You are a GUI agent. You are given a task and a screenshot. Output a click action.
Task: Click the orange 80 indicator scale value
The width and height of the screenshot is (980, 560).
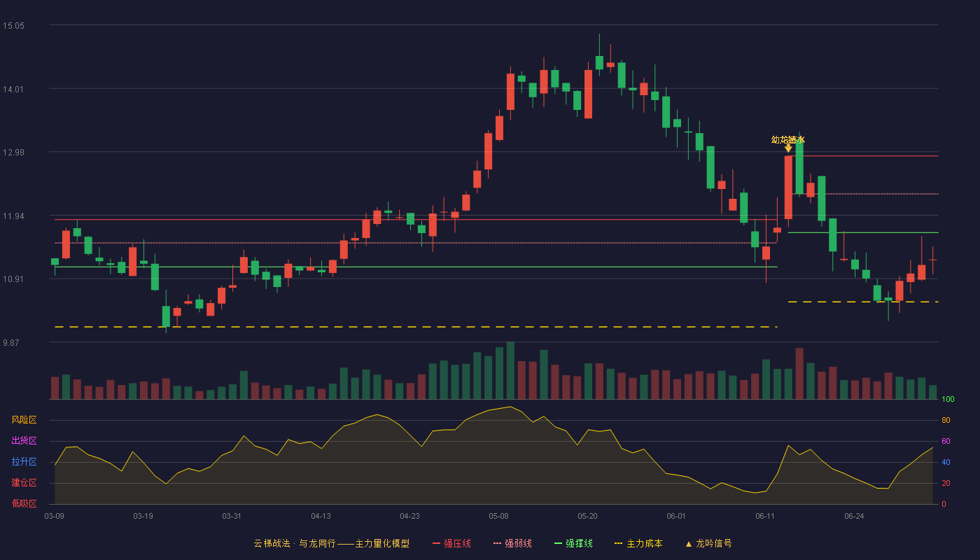coord(946,420)
